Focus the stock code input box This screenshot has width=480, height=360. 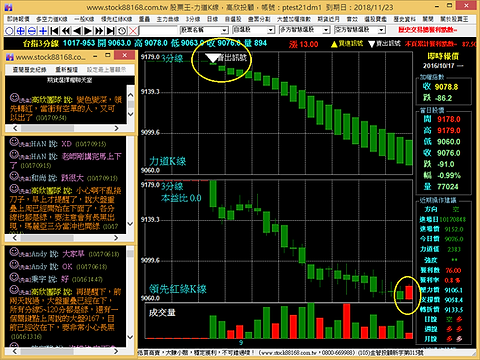(x=158, y=31)
